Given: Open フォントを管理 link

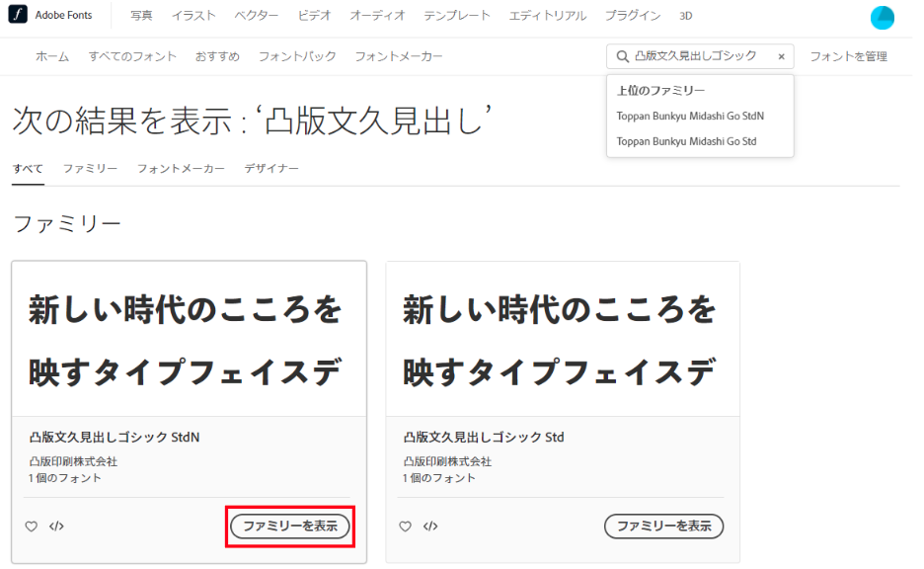Looking at the screenshot, I should [x=848, y=56].
